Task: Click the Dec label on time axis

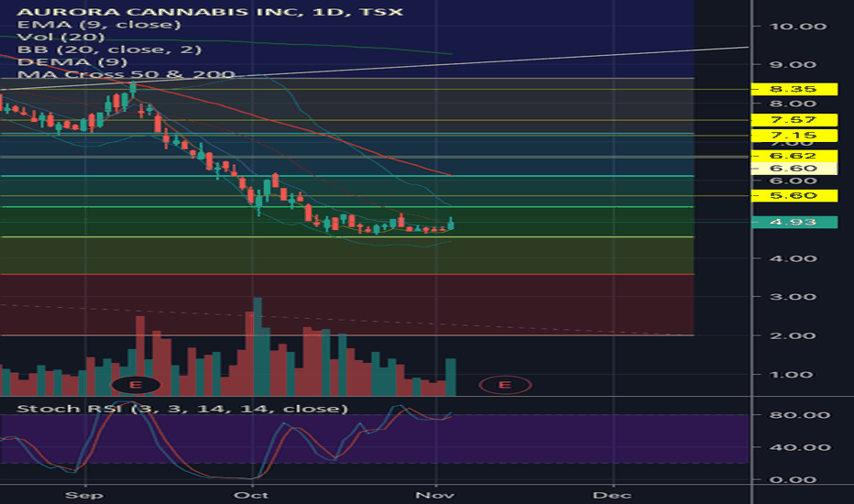Action: click(x=613, y=495)
